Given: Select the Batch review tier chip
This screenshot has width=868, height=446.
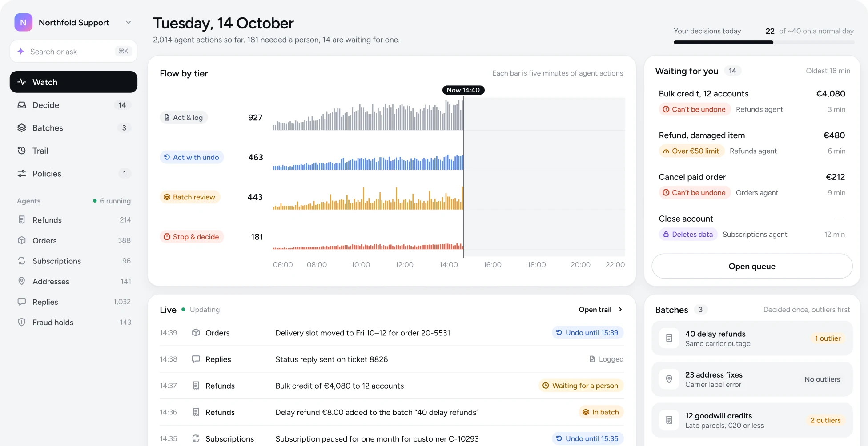Looking at the screenshot, I should (x=190, y=197).
